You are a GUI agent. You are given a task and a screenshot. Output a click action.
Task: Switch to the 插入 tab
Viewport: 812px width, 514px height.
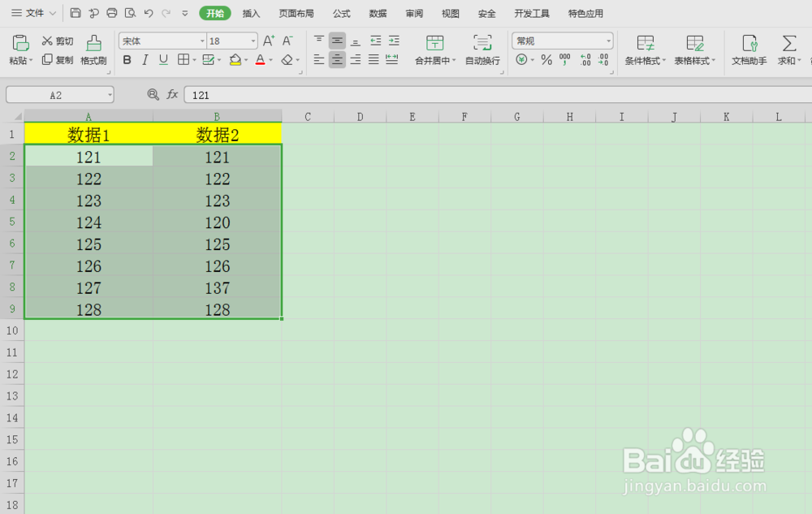251,14
